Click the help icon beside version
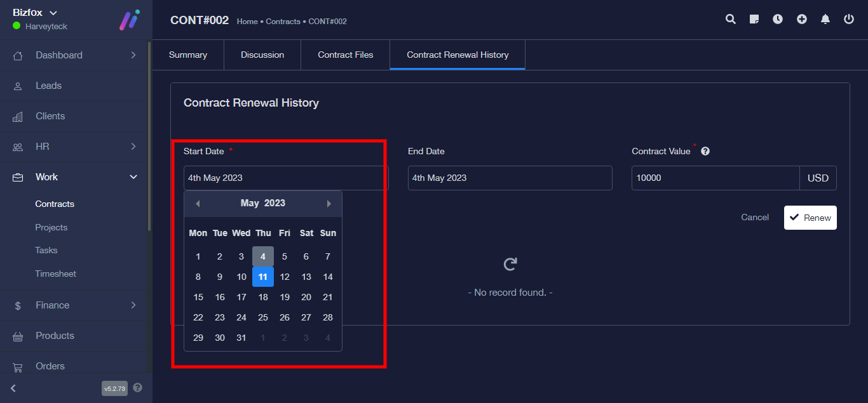 point(138,388)
